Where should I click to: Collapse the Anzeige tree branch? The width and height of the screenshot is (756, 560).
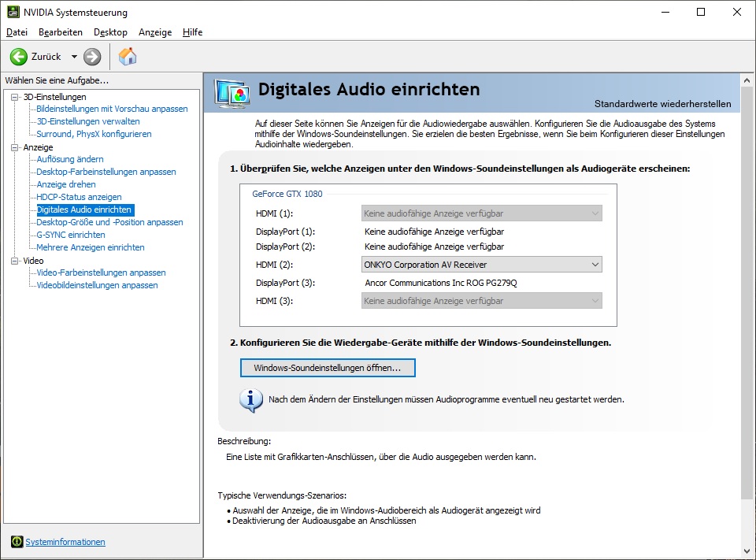pos(15,146)
